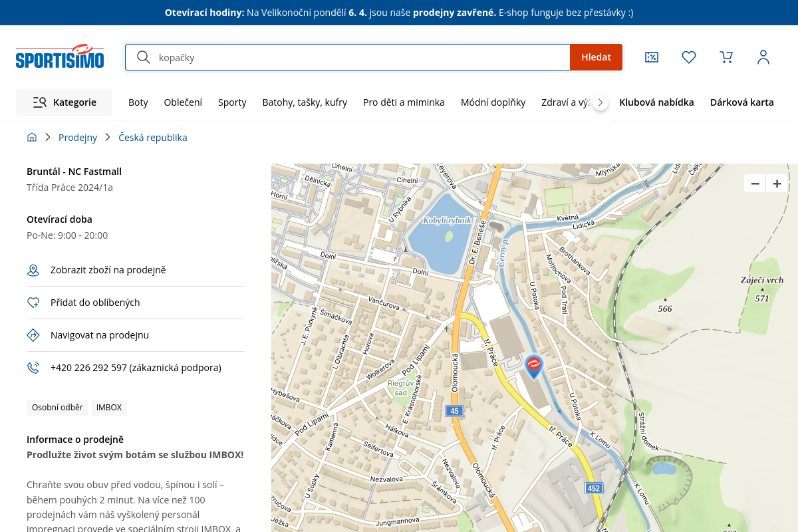Open the favorites heart icon in header

click(689, 57)
